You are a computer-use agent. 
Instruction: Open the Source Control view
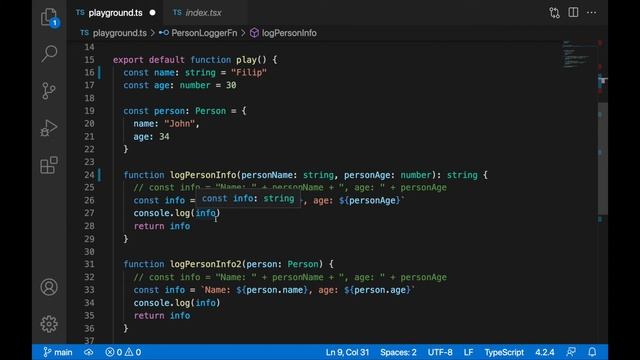click(x=49, y=91)
